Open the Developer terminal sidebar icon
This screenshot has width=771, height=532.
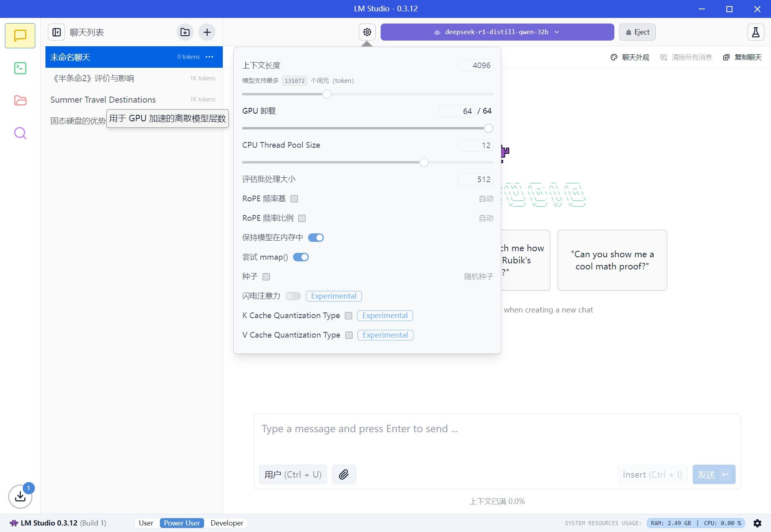[x=20, y=68]
